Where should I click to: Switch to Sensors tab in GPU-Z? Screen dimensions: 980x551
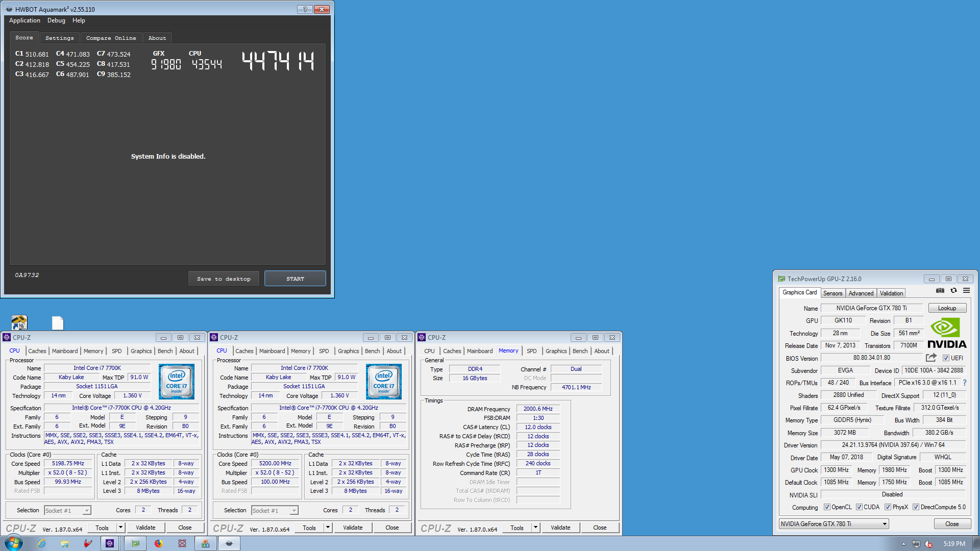tap(832, 293)
